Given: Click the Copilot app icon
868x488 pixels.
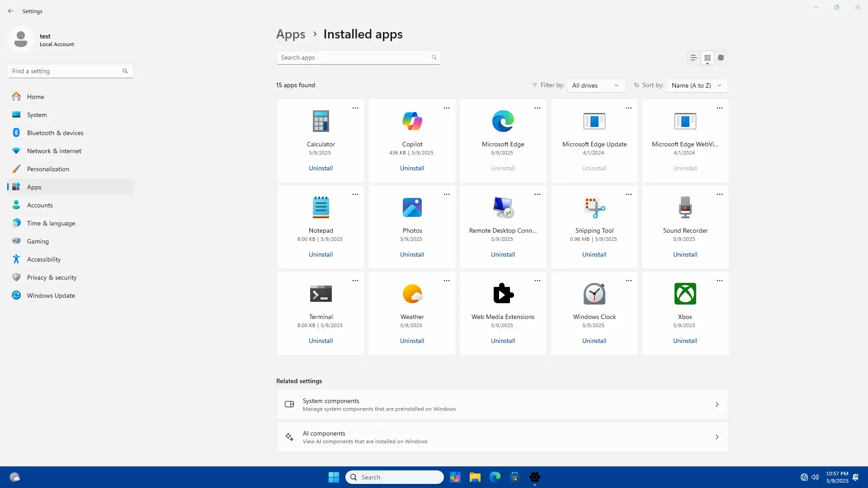Looking at the screenshot, I should pyautogui.click(x=412, y=121).
